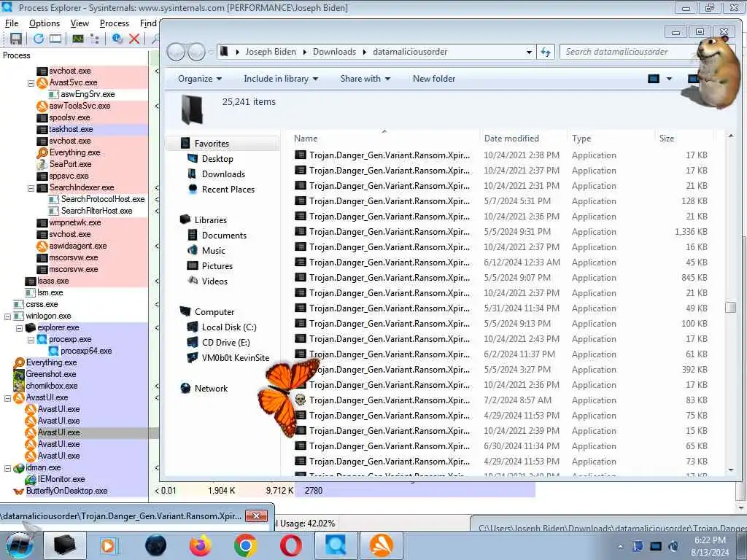Click the Explorer scrollbar down arrow

tap(730, 470)
